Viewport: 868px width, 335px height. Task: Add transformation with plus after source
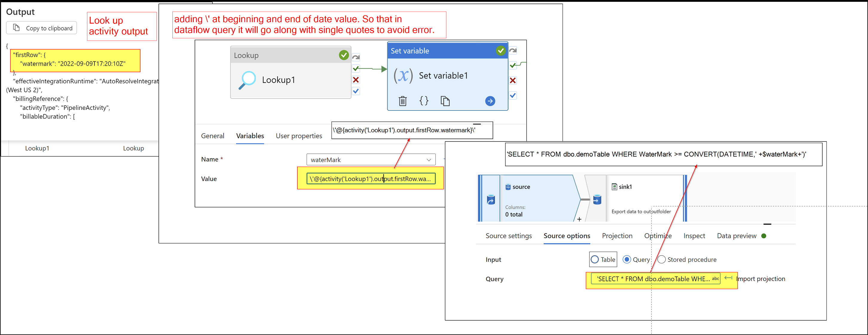pyautogui.click(x=579, y=219)
